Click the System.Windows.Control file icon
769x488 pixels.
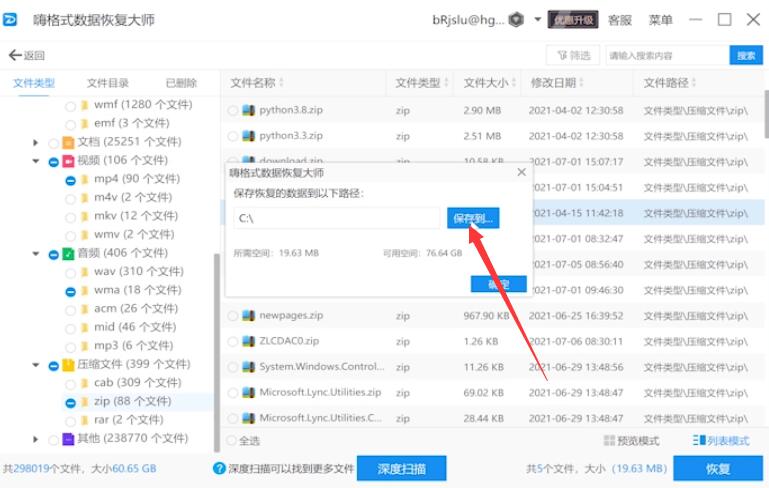pyautogui.click(x=249, y=366)
